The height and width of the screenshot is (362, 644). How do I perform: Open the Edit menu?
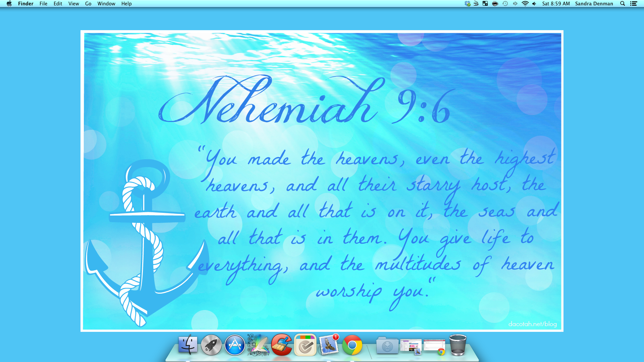pos(58,4)
